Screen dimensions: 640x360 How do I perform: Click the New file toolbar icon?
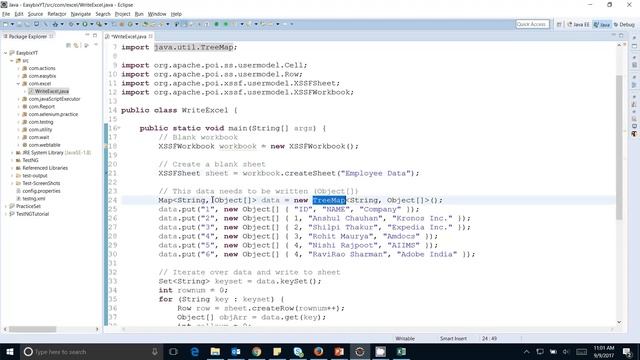6,24
